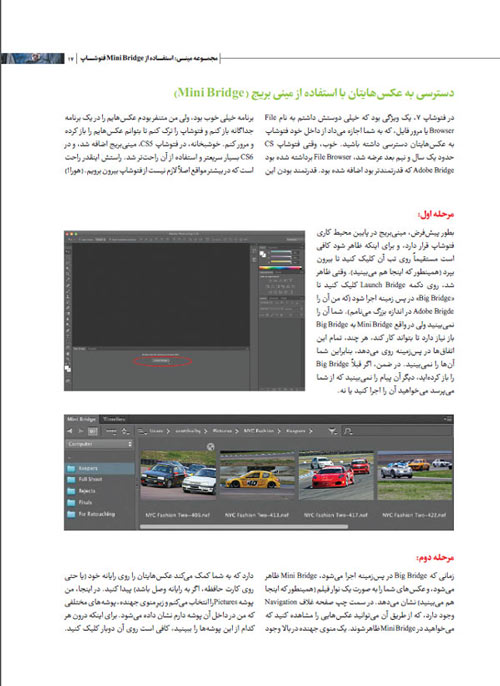The height and width of the screenshot is (686, 500).
Task: Click the path bar menu icon before Users
Action: click(x=143, y=431)
